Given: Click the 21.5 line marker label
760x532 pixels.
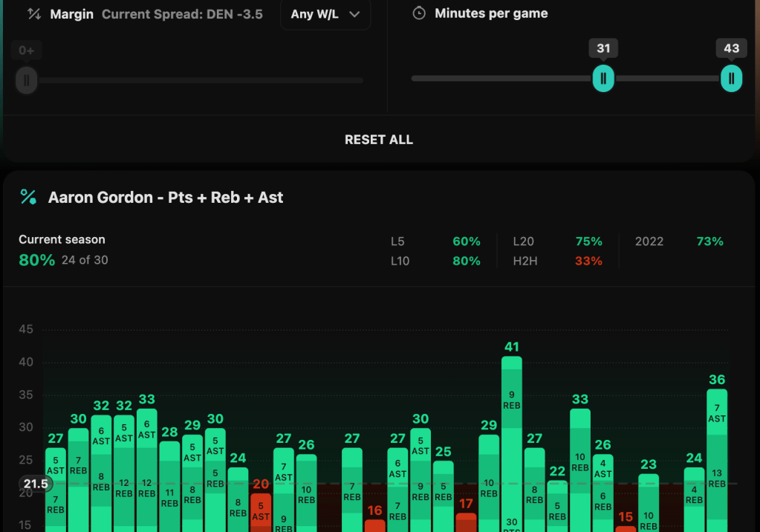Looking at the screenshot, I should 35,484.
